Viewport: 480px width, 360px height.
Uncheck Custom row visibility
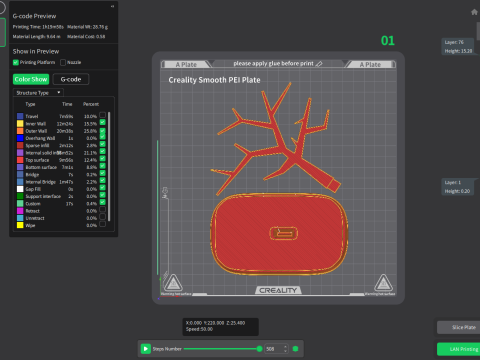[x=103, y=202]
